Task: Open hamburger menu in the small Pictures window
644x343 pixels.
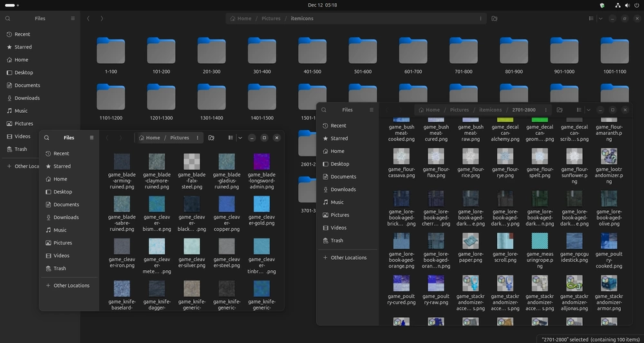Action: (91, 138)
